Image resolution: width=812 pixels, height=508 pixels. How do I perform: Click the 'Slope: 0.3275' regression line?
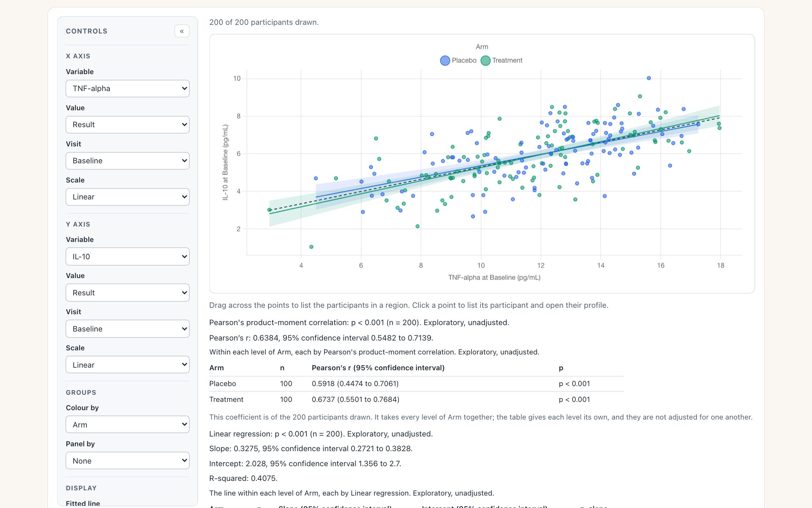point(311,449)
